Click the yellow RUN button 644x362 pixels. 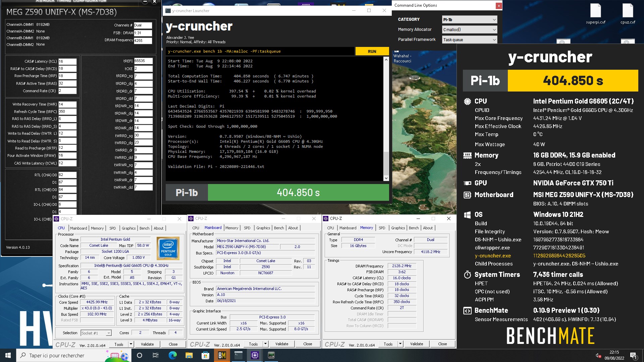[372, 51]
